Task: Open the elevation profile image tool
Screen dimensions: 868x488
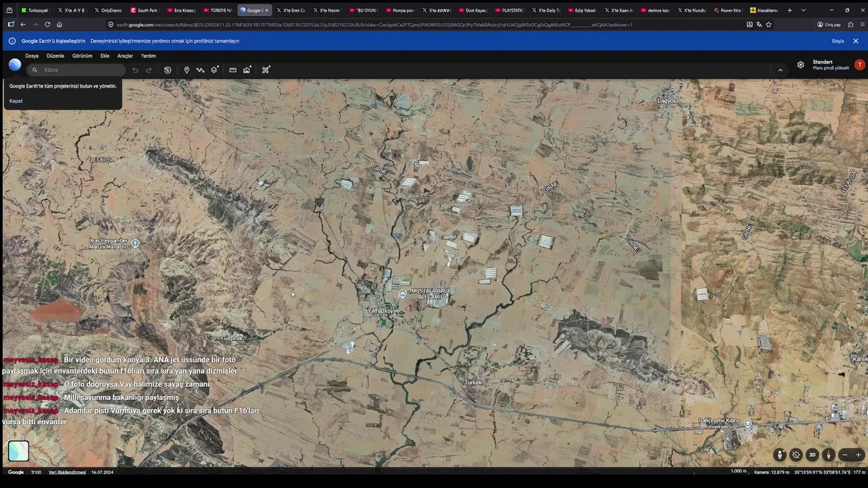Action: [247, 70]
